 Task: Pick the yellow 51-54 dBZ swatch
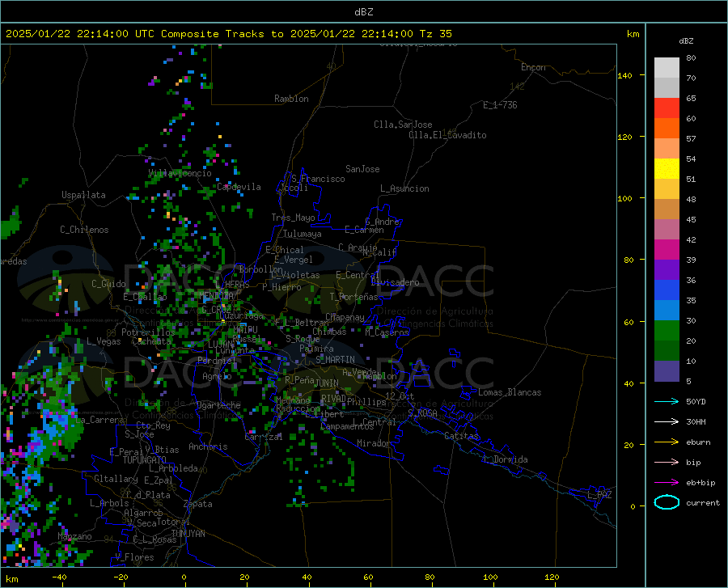(667, 169)
